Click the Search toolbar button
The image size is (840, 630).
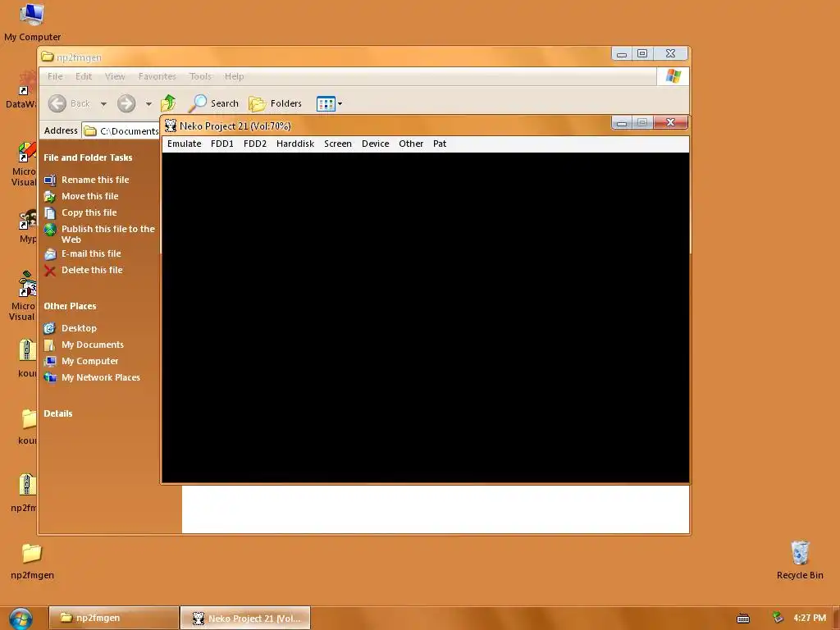214,103
